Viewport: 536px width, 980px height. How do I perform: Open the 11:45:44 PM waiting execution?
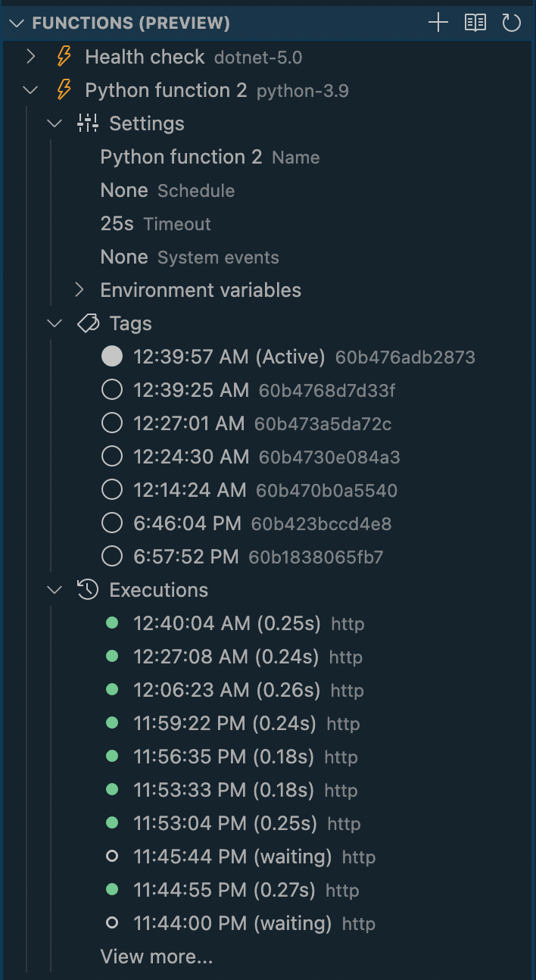tap(232, 857)
